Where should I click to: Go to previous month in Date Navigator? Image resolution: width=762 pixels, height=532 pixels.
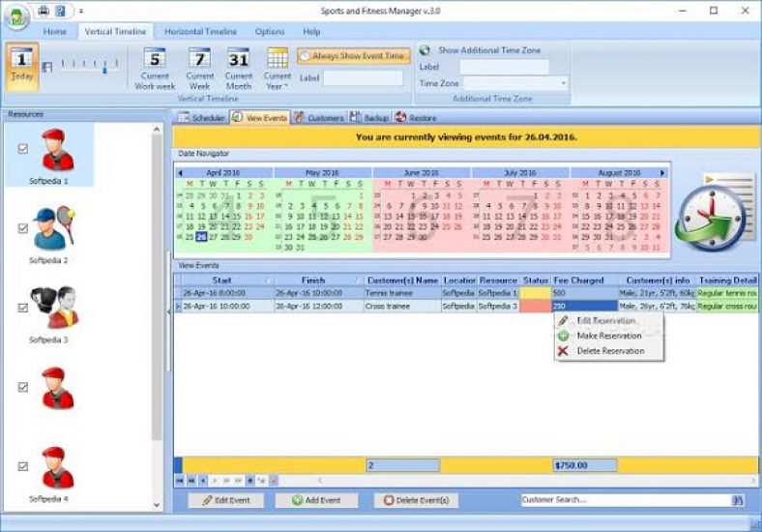click(180, 172)
